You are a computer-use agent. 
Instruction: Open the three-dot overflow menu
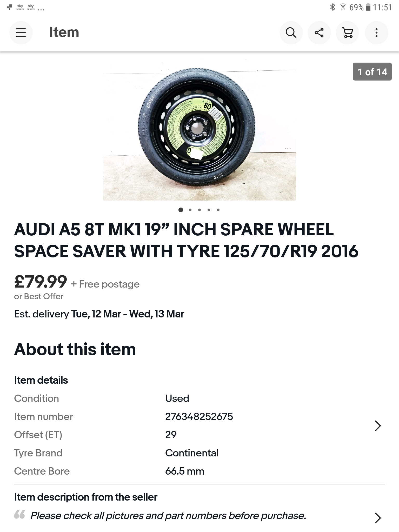pyautogui.click(x=376, y=33)
